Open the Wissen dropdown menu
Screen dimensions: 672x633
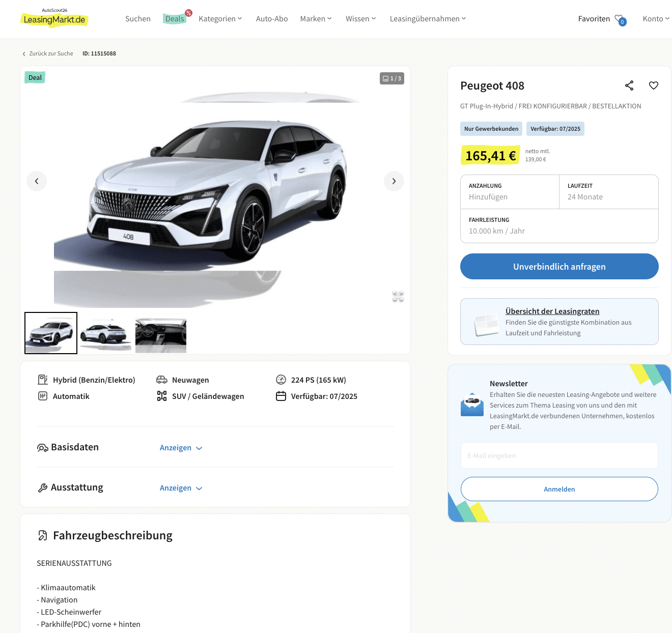pos(361,19)
